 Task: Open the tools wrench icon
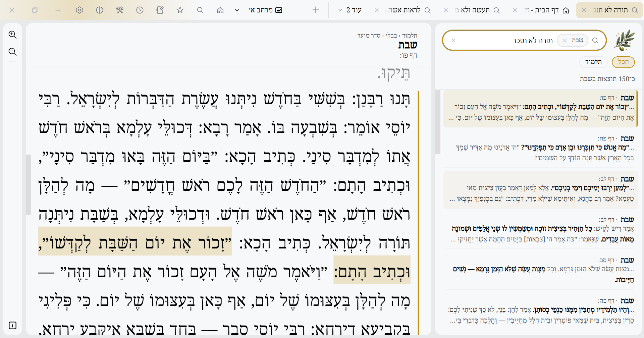pyautogui.click(x=120, y=10)
